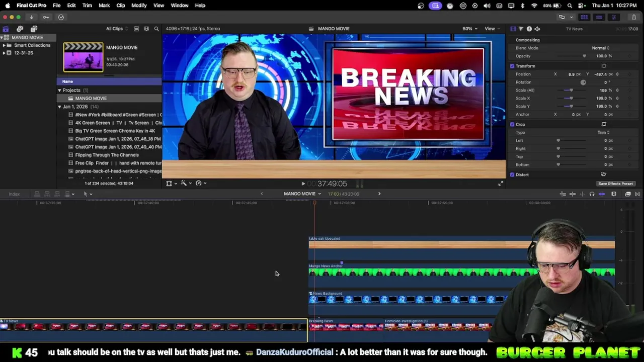Click the Opacity slider
644x362 pixels.
coord(571,56)
